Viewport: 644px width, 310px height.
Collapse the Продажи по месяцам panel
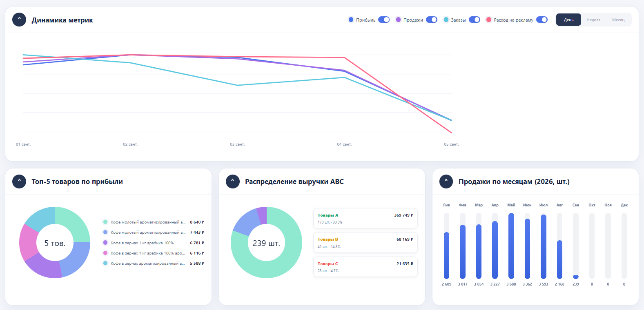(x=446, y=182)
